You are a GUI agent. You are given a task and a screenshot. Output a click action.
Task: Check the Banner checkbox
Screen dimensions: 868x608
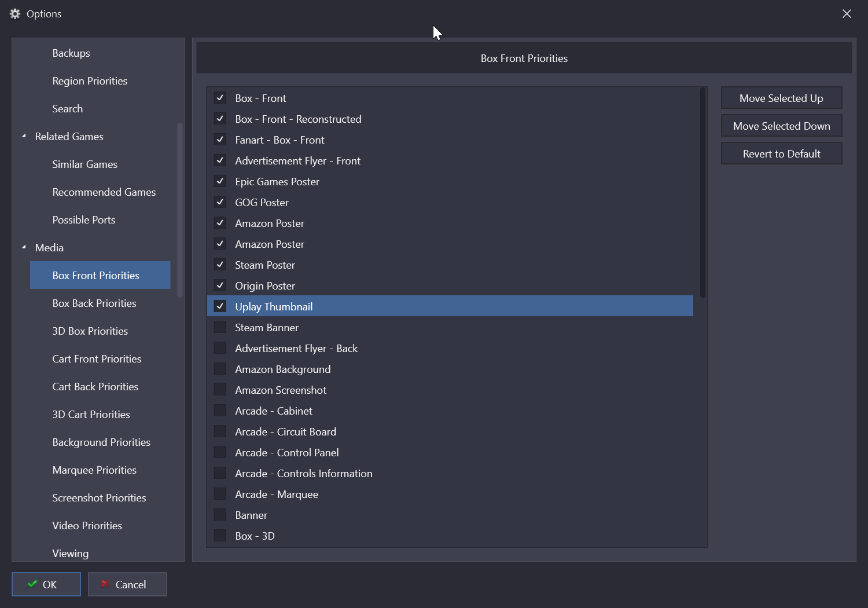220,515
